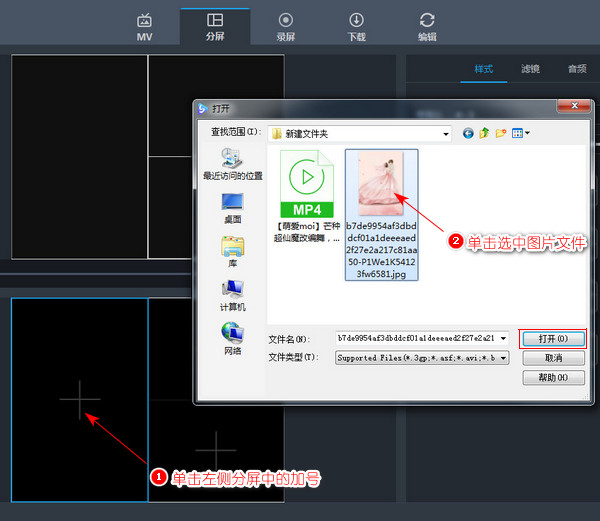Open 最近访问的位置 recent places
The width and height of the screenshot is (600, 521).
(233, 164)
